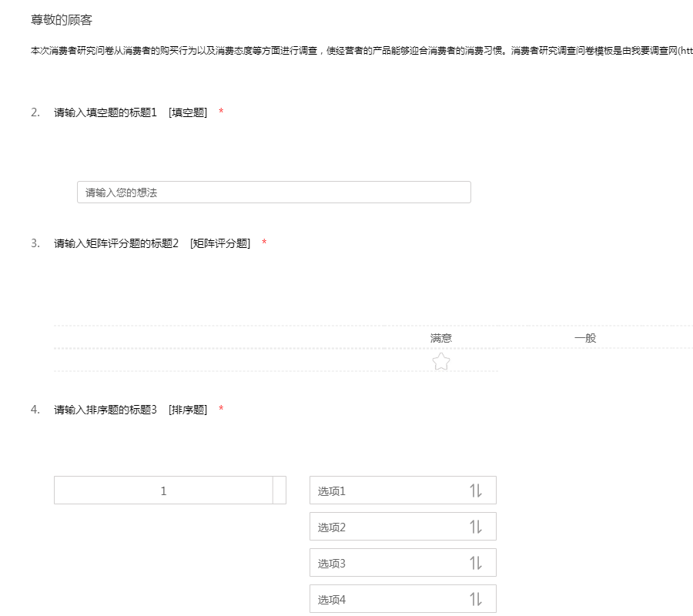This screenshot has width=693, height=616.
Task: Focus the 请输入您的想法 text input
Action: [x=273, y=192]
